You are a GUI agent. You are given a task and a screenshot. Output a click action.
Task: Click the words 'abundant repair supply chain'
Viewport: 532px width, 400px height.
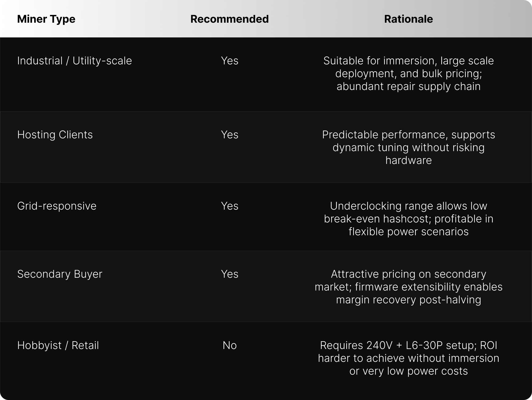(408, 87)
